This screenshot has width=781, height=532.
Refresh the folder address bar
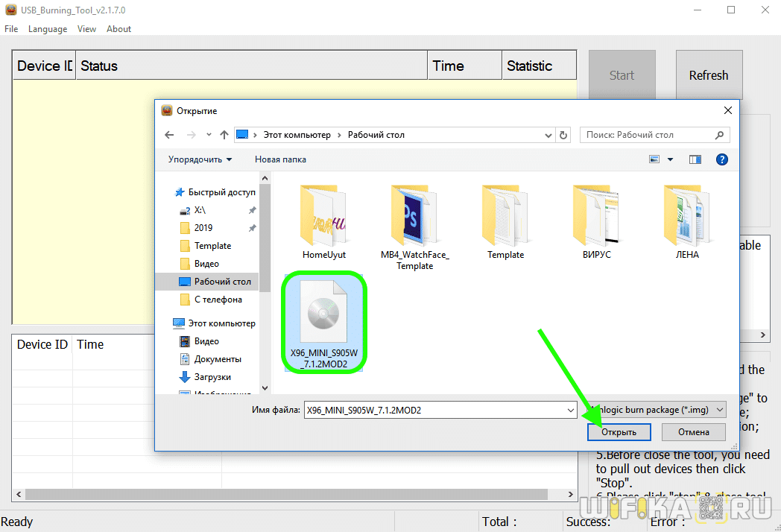563,135
